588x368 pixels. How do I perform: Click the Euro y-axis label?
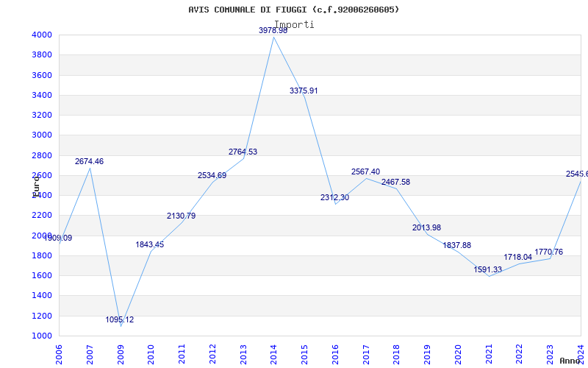coord(35,186)
